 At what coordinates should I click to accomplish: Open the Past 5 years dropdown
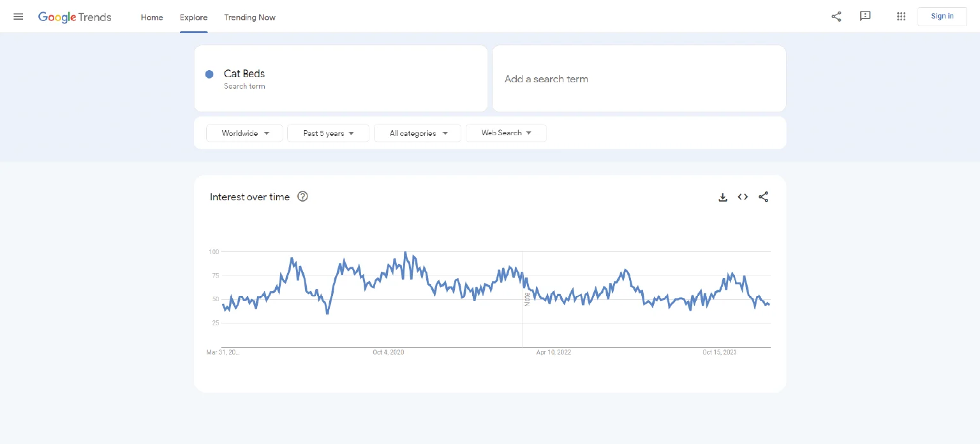point(328,133)
